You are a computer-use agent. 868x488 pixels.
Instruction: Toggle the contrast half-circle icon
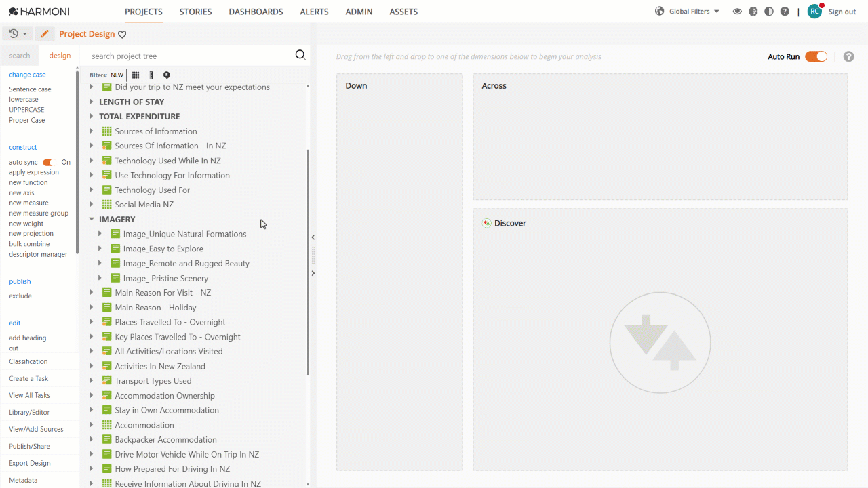(x=768, y=12)
